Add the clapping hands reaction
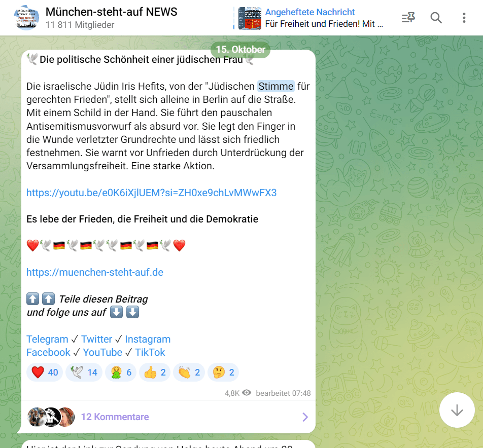 (189, 372)
